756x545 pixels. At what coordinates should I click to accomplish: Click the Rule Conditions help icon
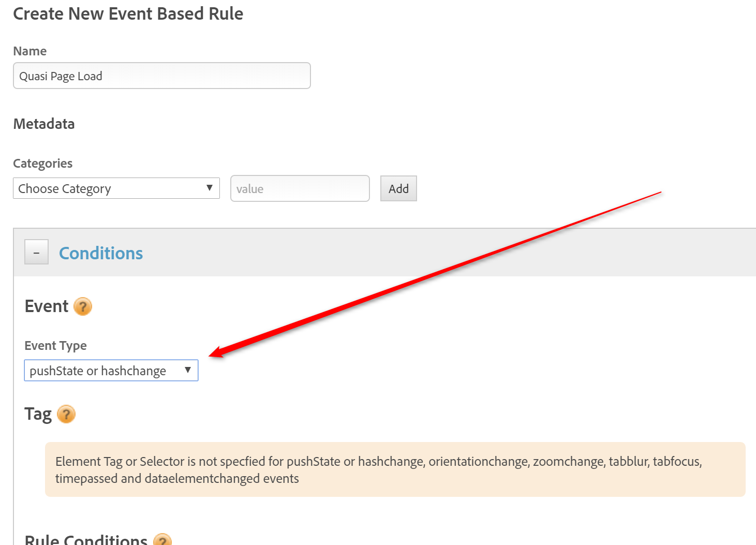162,540
